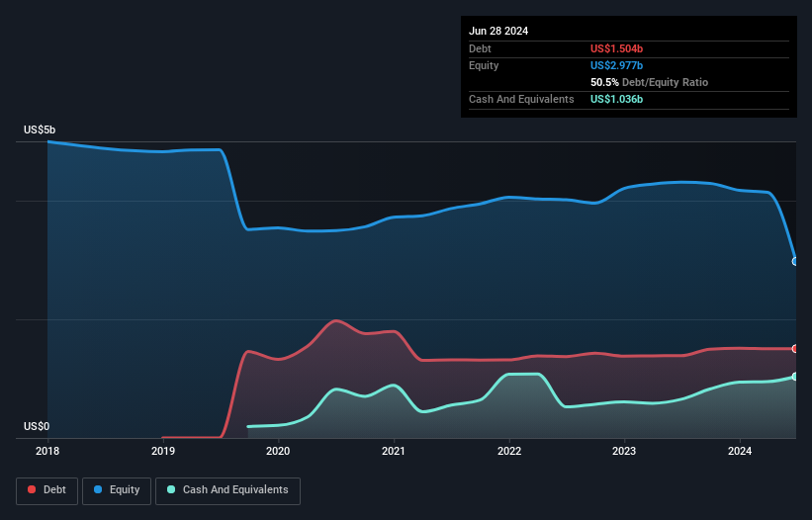The width and height of the screenshot is (812, 520).
Task: Click the 2018 x-axis label
Action: [47, 451]
